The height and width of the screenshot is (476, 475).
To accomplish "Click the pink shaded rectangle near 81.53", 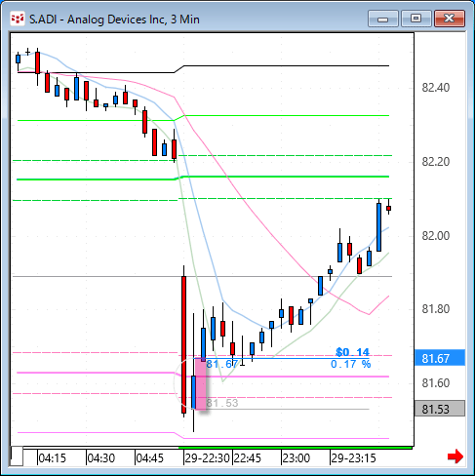I will point(201,383).
